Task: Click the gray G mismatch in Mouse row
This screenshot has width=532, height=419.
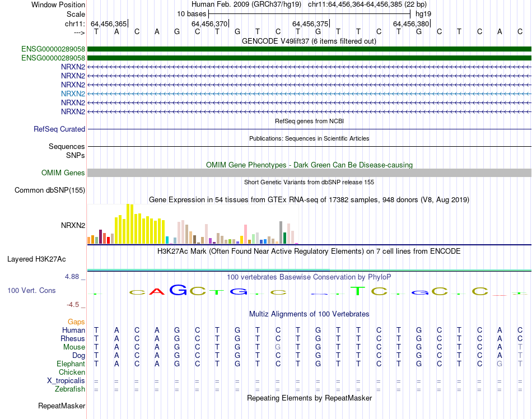Action: tap(278, 347)
